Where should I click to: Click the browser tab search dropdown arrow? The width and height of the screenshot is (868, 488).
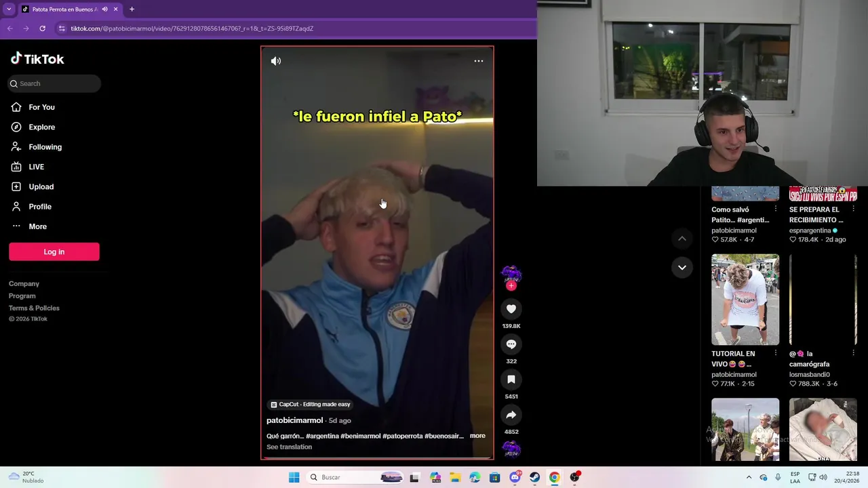8,9
